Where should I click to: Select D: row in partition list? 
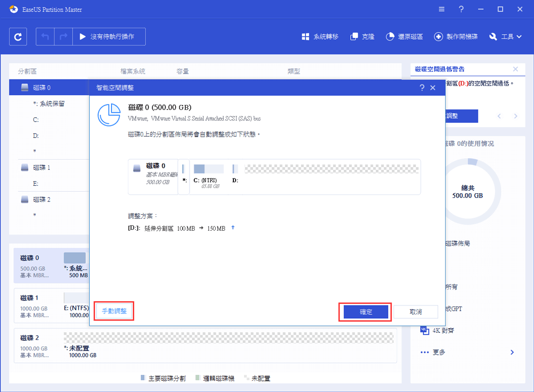point(49,136)
